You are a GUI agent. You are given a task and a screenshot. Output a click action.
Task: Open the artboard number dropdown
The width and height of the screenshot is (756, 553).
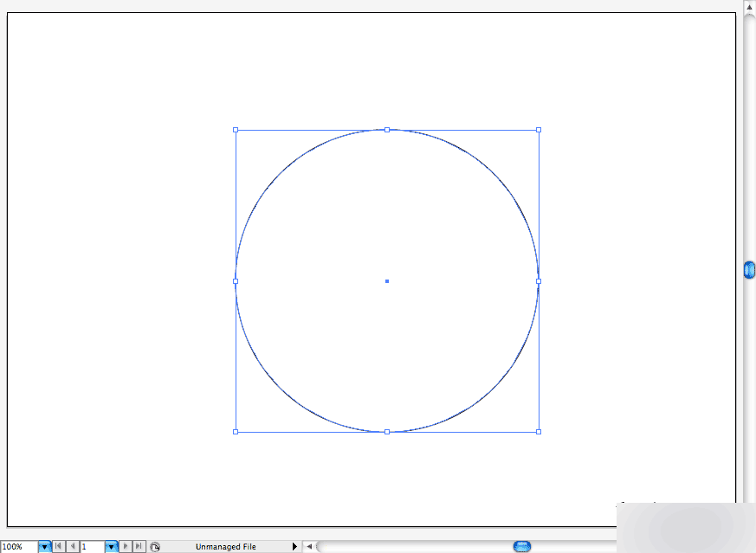pyautogui.click(x=112, y=547)
